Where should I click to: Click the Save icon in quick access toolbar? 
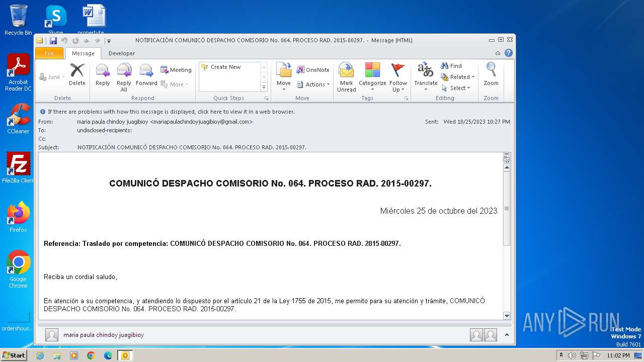(x=53, y=40)
